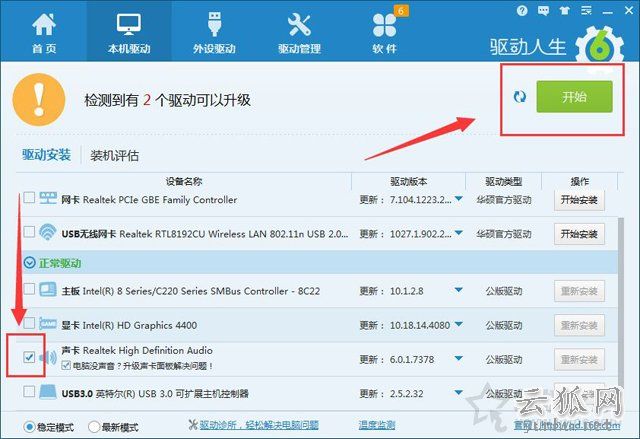Click the USB无线网卡 wifi device icon
This screenshot has width=640, height=439.
coord(48,232)
